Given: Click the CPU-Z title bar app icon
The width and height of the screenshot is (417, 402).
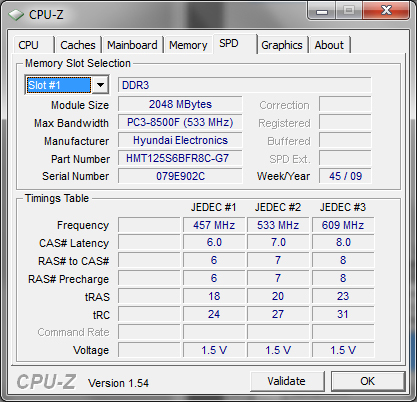Looking at the screenshot, I should coord(15,15).
